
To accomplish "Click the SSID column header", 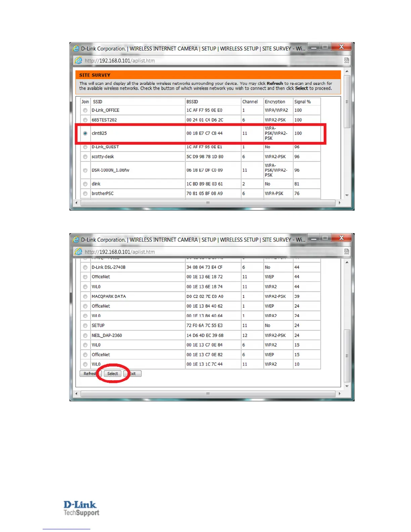I will [98, 102].
